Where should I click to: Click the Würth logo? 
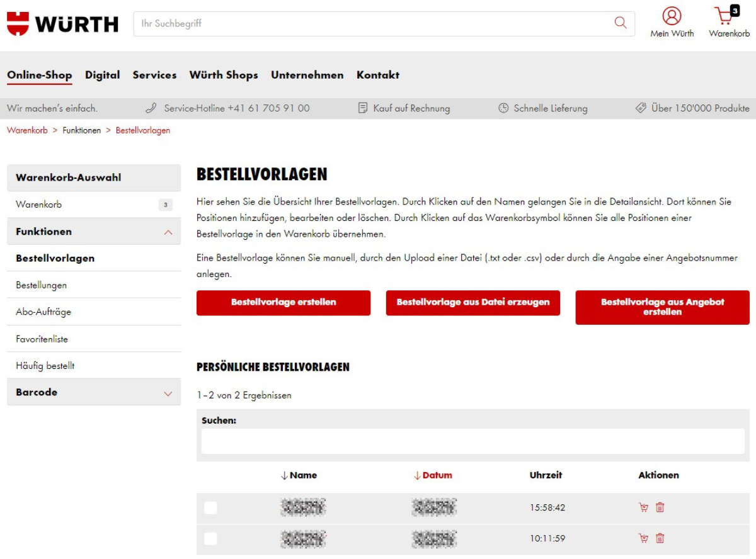pyautogui.click(x=62, y=24)
